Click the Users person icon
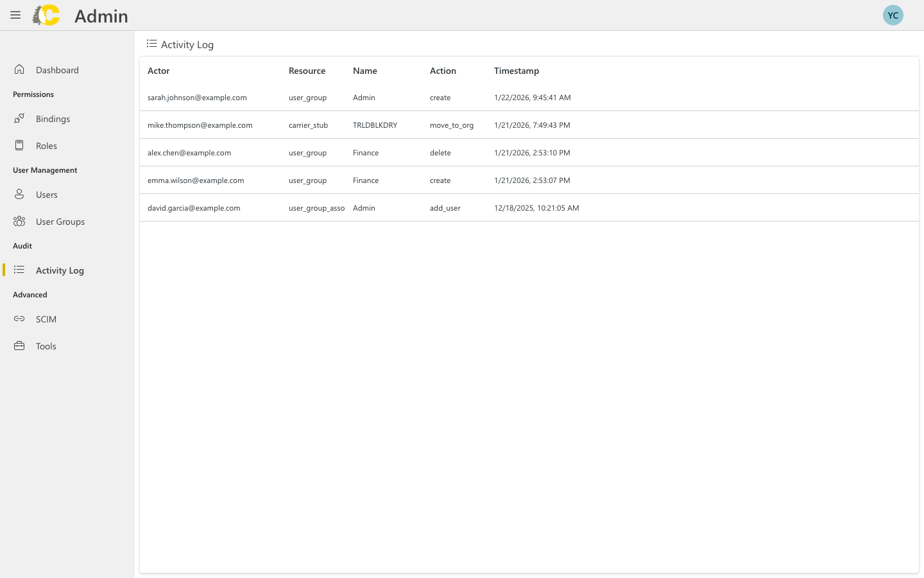The height and width of the screenshot is (578, 924). [19, 194]
